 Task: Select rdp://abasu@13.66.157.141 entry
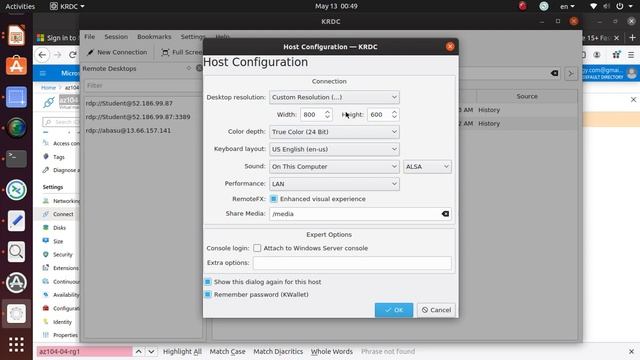pyautogui.click(x=128, y=131)
